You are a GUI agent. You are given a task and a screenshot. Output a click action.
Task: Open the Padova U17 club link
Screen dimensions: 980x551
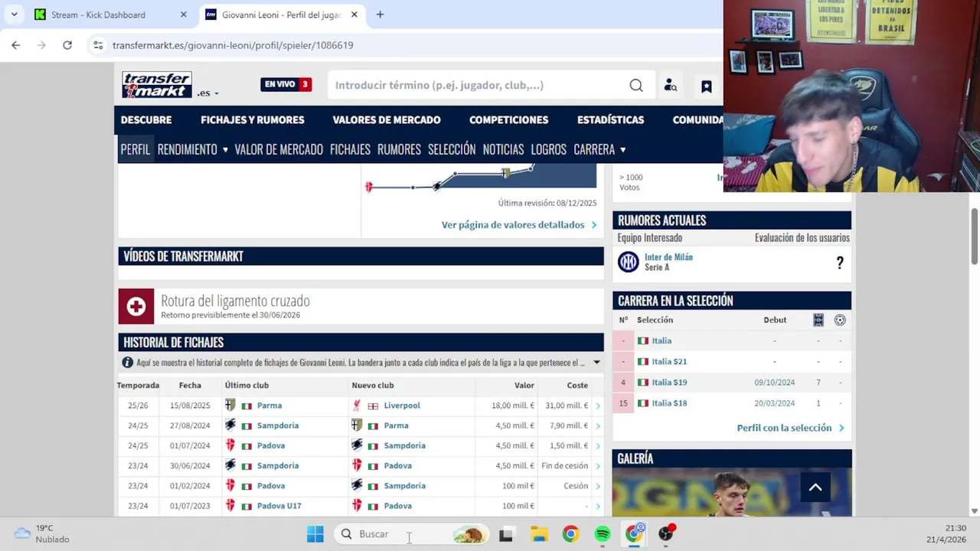pos(279,506)
